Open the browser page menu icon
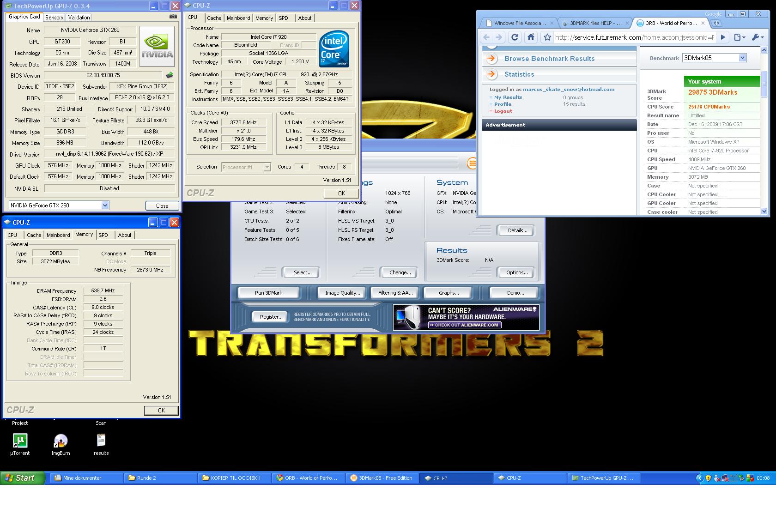The width and height of the screenshot is (776, 532). (740, 37)
